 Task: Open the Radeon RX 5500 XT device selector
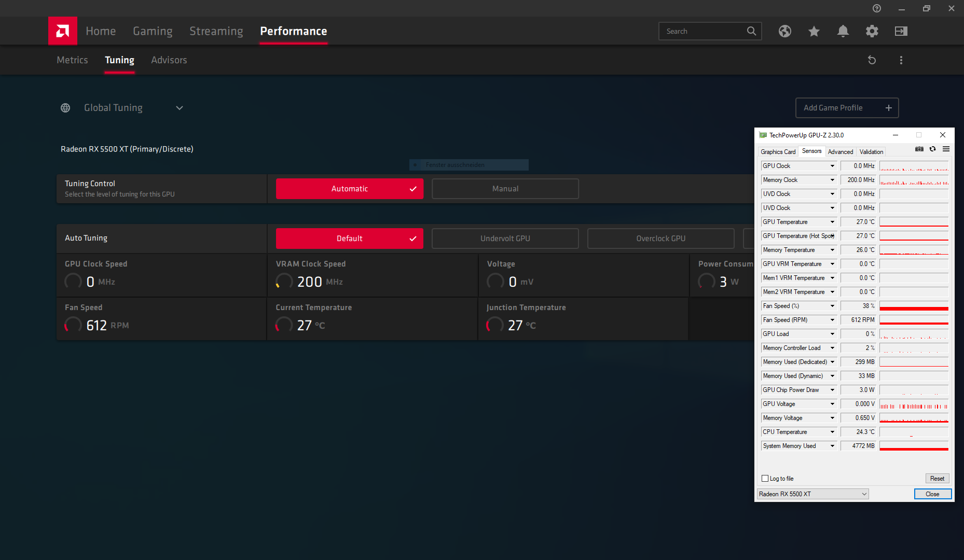812,494
